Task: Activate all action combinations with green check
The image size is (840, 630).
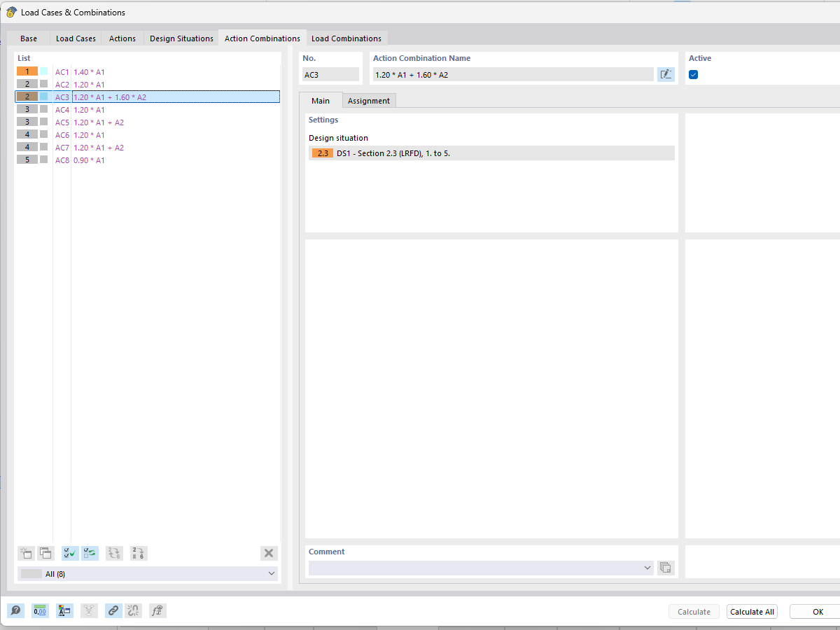Action: [69, 553]
